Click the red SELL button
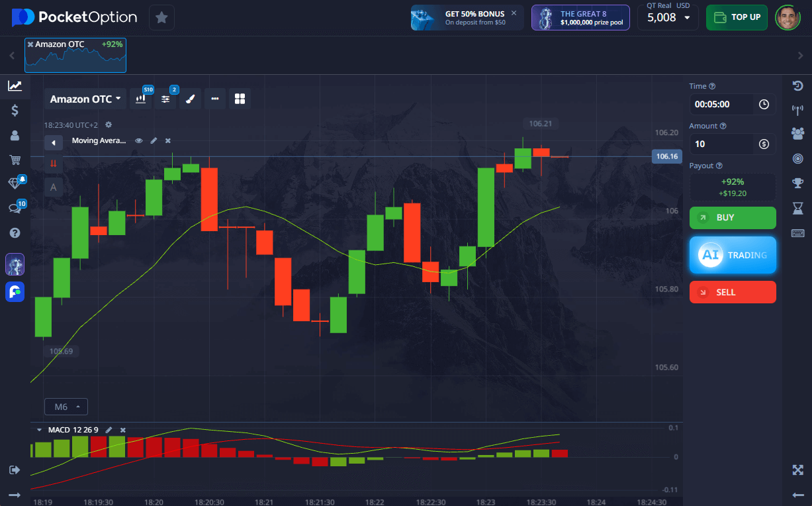 point(733,292)
